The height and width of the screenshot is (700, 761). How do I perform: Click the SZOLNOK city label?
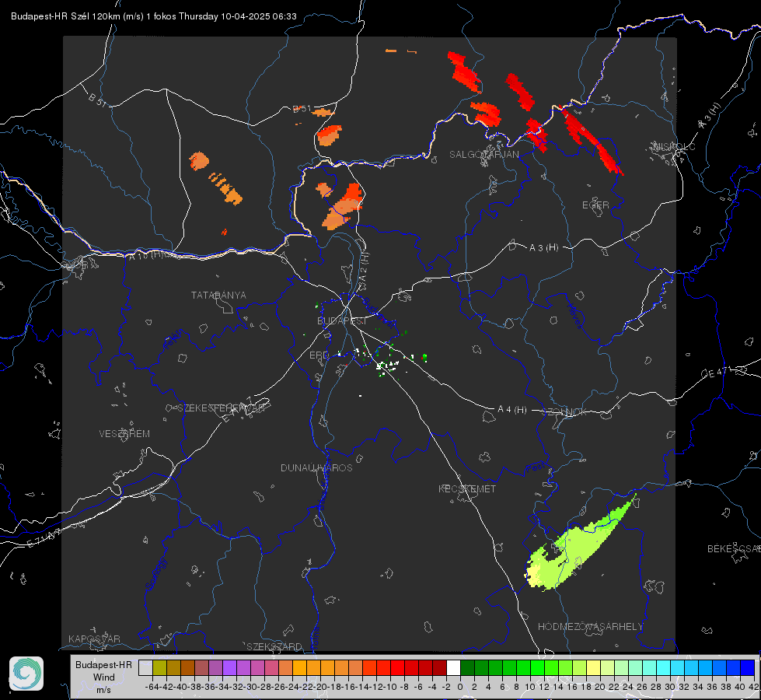click(x=564, y=412)
